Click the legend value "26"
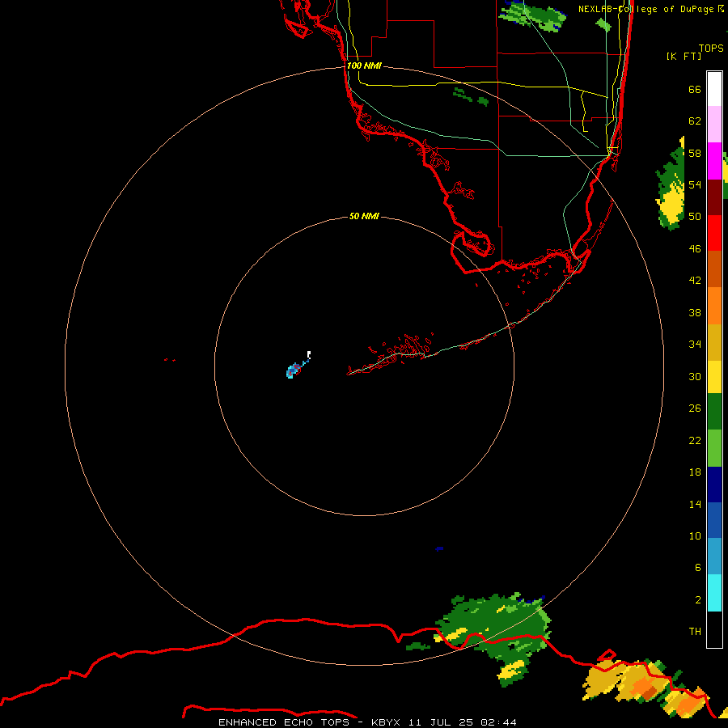 tap(695, 408)
